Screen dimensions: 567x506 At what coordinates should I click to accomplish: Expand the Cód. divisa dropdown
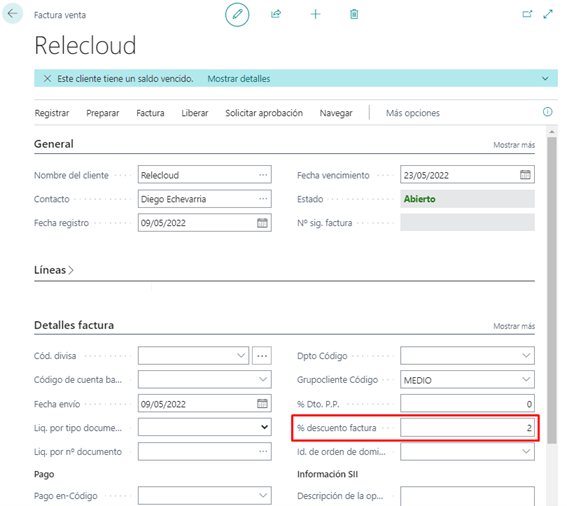[241, 356]
